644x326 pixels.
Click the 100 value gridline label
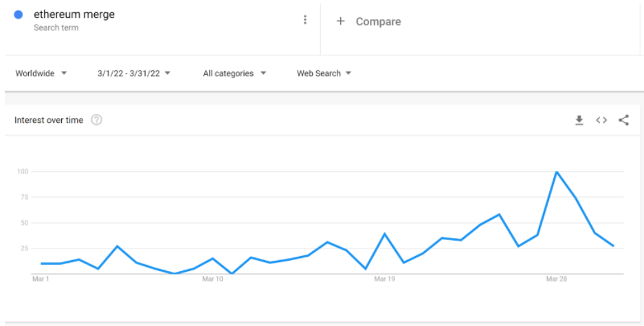coord(22,172)
